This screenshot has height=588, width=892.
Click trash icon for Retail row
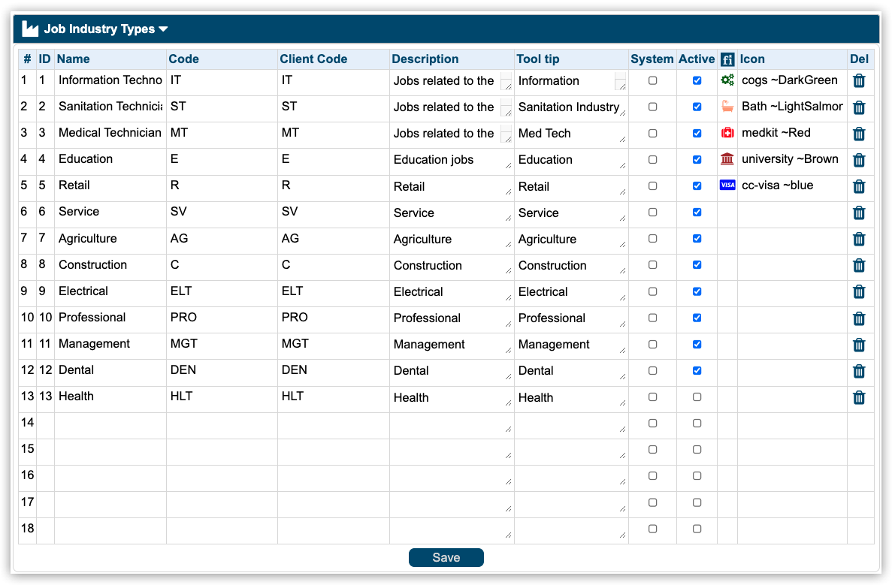pos(859,186)
